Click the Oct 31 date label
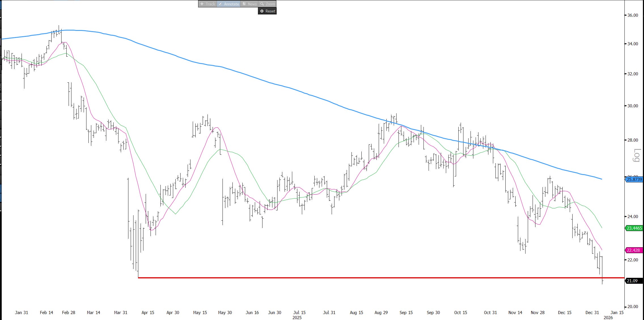Image resolution: width=644 pixels, height=320 pixels. [x=490, y=313]
